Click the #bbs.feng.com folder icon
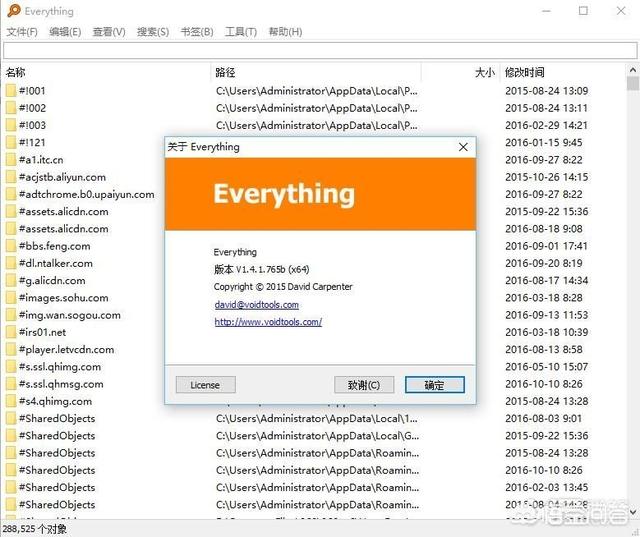Screen dimensions: 640x537 click(11, 246)
